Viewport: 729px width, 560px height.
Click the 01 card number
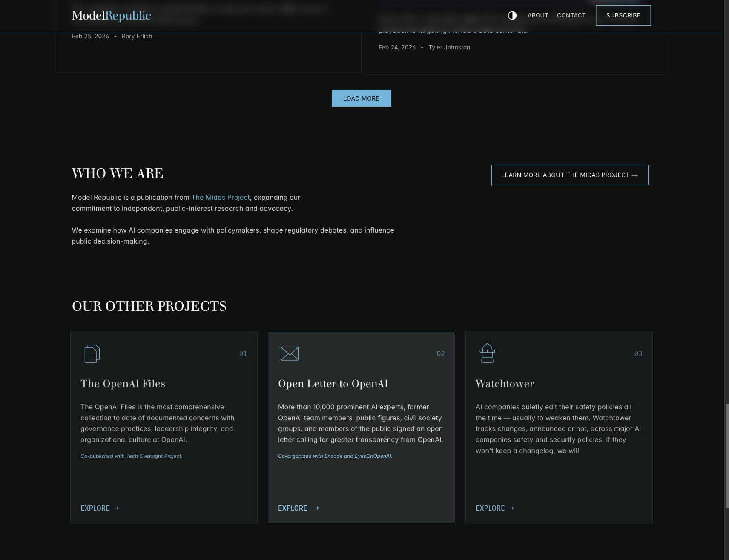tap(243, 353)
